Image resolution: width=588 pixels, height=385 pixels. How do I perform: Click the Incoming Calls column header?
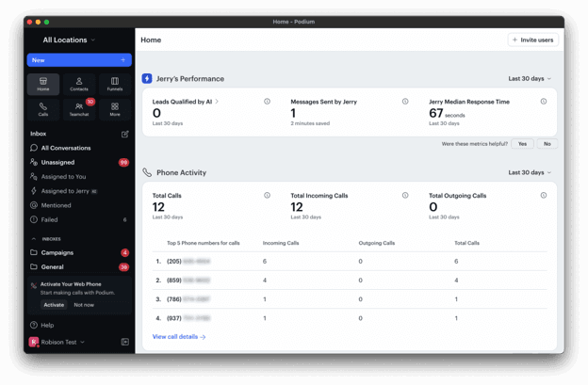point(281,243)
